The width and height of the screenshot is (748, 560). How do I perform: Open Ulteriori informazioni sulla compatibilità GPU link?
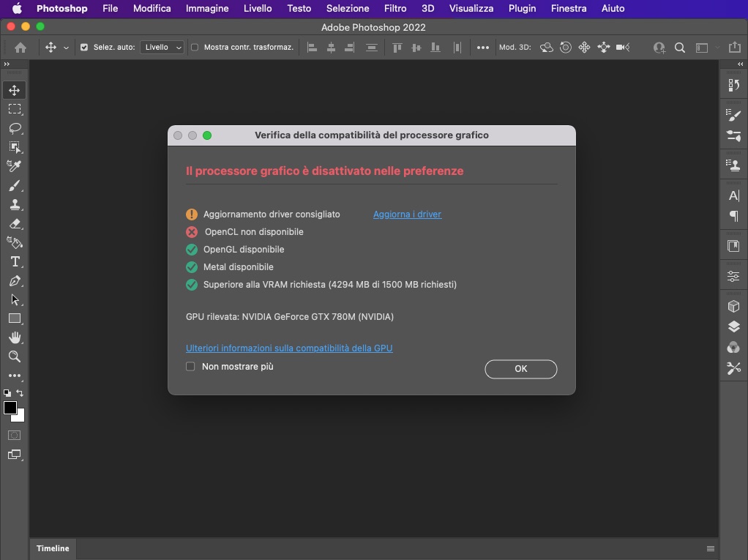click(289, 348)
